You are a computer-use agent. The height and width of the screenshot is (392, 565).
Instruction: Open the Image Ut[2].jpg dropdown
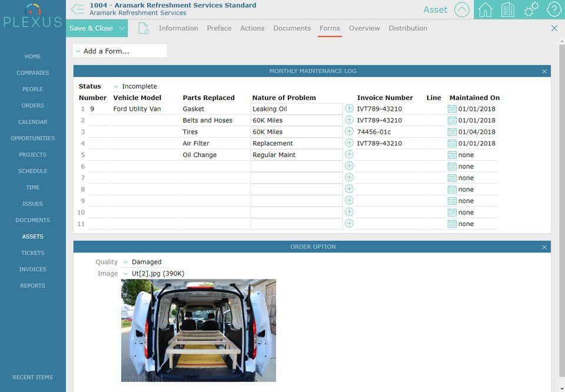coord(154,274)
